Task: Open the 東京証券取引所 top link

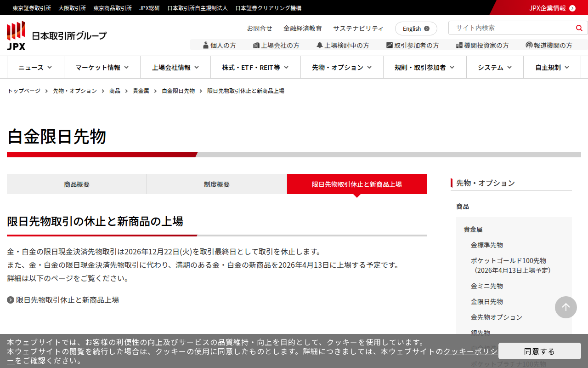Action: point(32,8)
